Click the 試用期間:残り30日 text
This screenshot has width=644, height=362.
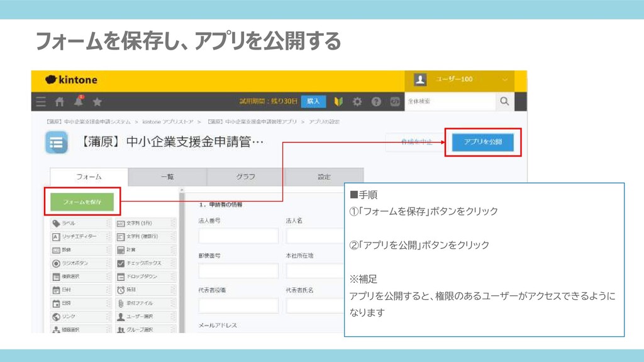click(x=269, y=101)
